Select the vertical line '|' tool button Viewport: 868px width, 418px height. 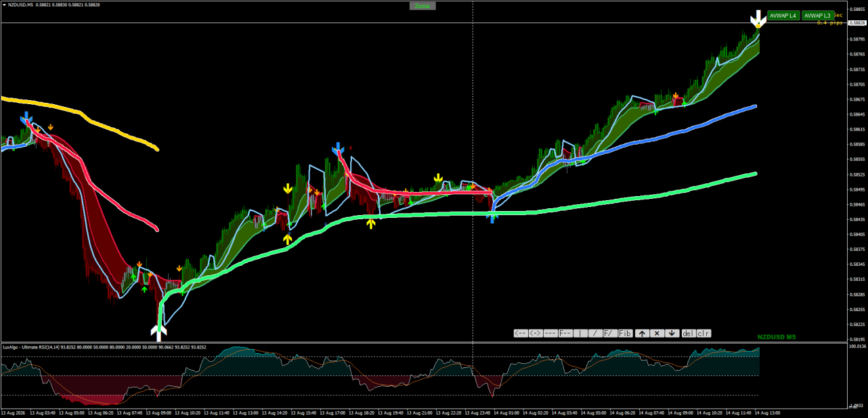point(580,333)
